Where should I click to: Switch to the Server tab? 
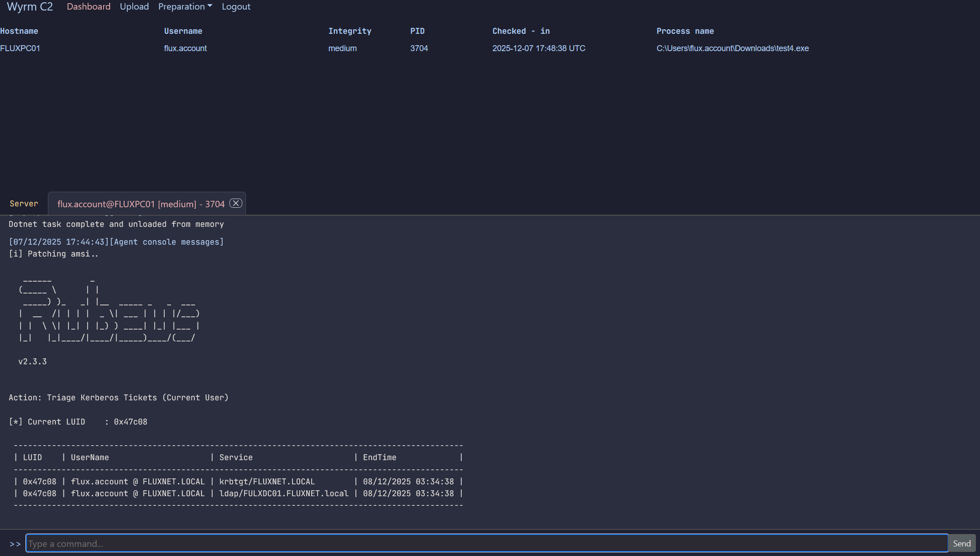[24, 204]
